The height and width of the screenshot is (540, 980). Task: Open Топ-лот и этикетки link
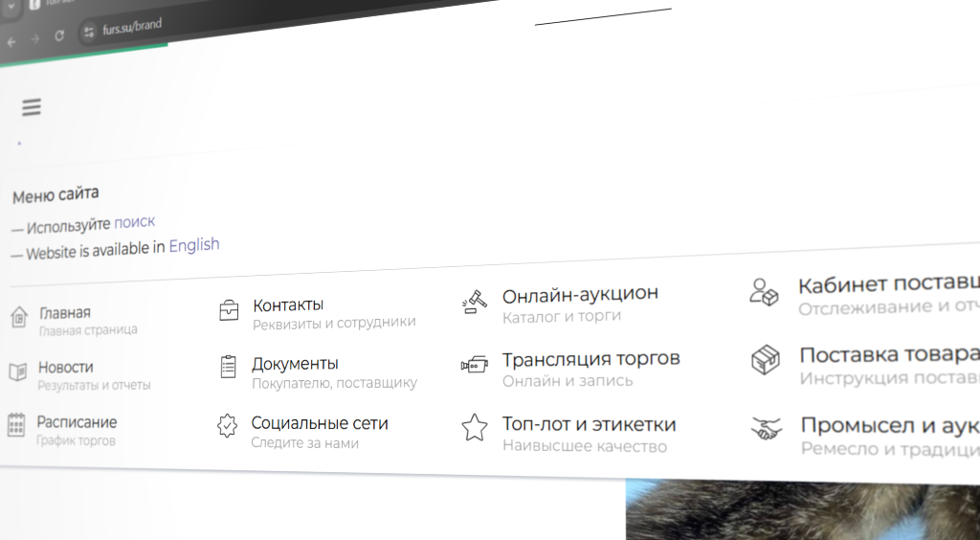(x=589, y=424)
